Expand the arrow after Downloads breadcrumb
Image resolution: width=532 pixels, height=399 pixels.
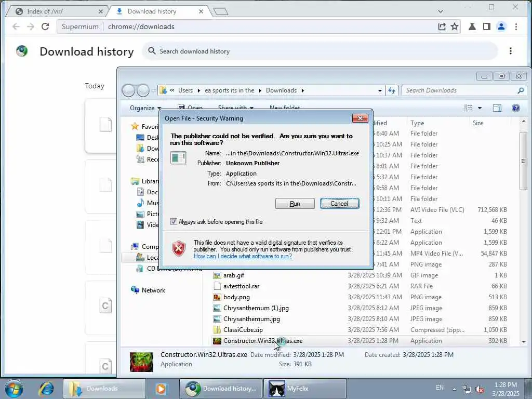[x=303, y=90]
